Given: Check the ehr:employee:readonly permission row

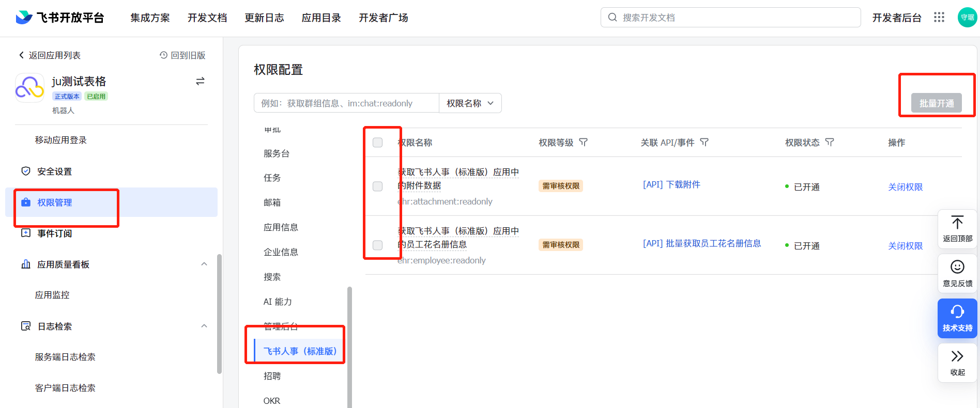Looking at the screenshot, I should coord(378,245).
